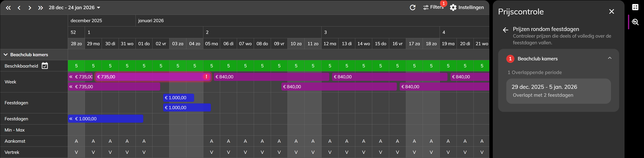This screenshot has height=158, width=644.
Task: Open the Filters panel
Action: 433,7
